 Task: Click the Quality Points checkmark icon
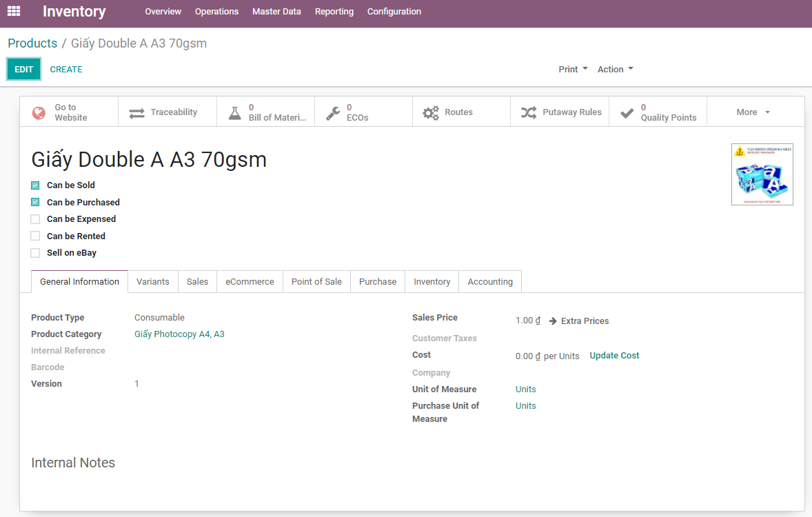[627, 113]
